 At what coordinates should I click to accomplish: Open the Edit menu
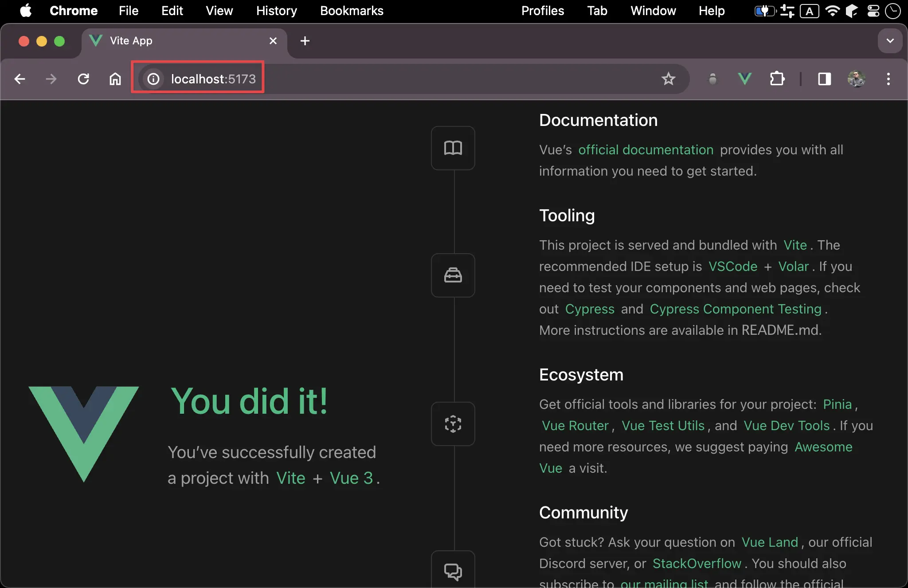172,11
